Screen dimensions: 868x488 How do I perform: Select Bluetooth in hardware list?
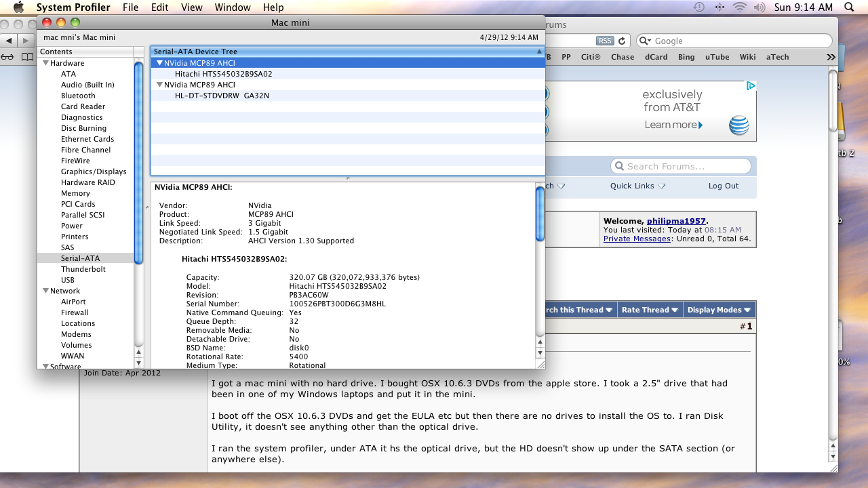click(x=78, y=96)
